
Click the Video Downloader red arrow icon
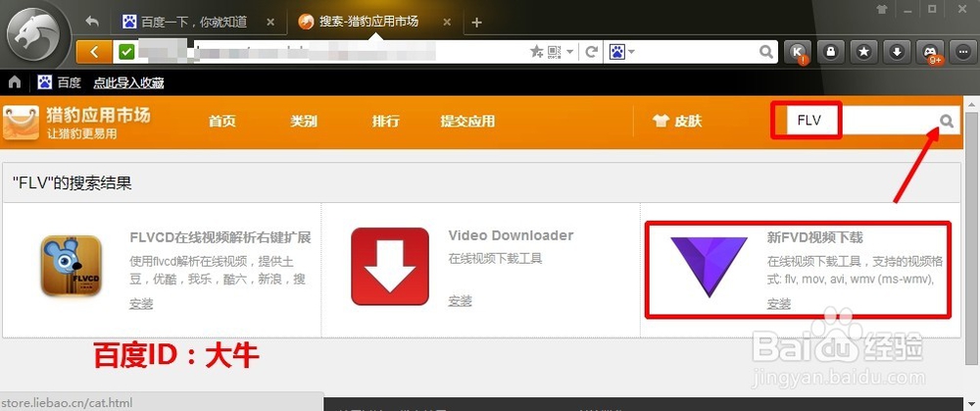pos(390,266)
